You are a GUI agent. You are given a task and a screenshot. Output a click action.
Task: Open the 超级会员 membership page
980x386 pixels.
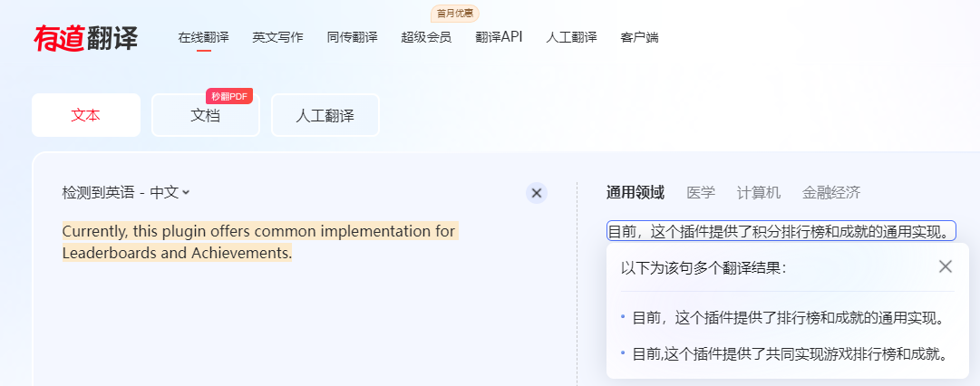click(426, 37)
